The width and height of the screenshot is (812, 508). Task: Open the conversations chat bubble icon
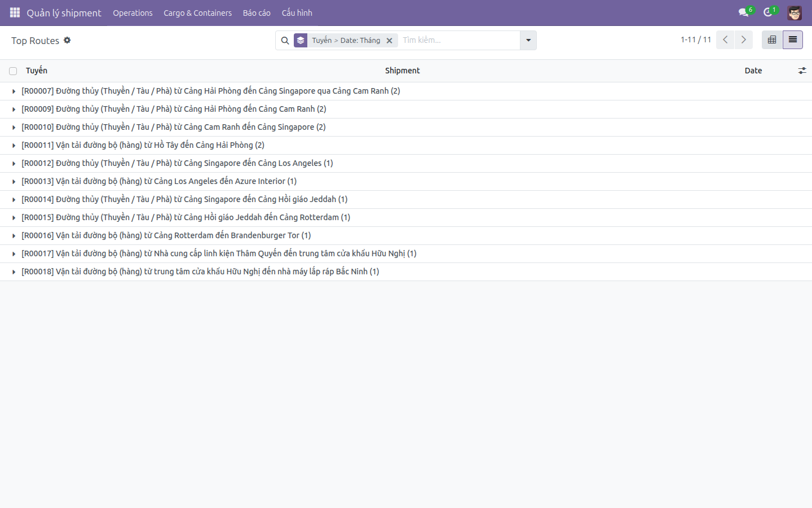pyautogui.click(x=743, y=12)
